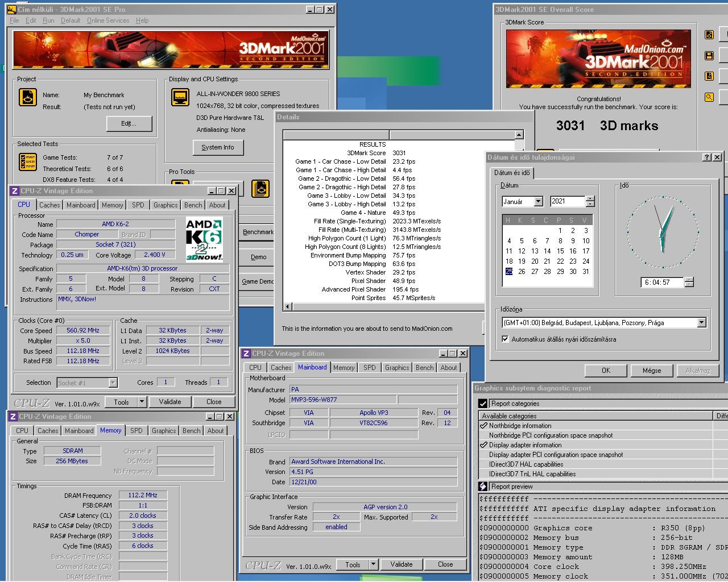Click the Report categories checkmark icon
Image resolution: width=728 pixels, height=582 pixels.
[x=483, y=404]
